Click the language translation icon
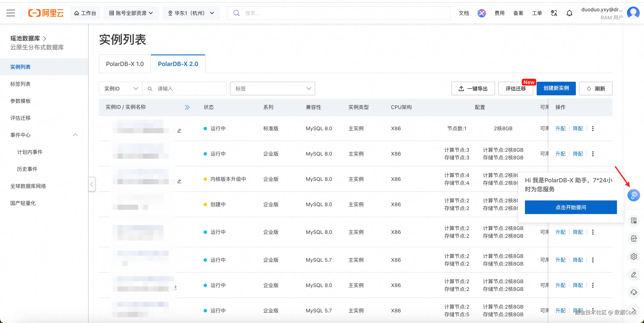644x323 pixels. click(x=554, y=13)
